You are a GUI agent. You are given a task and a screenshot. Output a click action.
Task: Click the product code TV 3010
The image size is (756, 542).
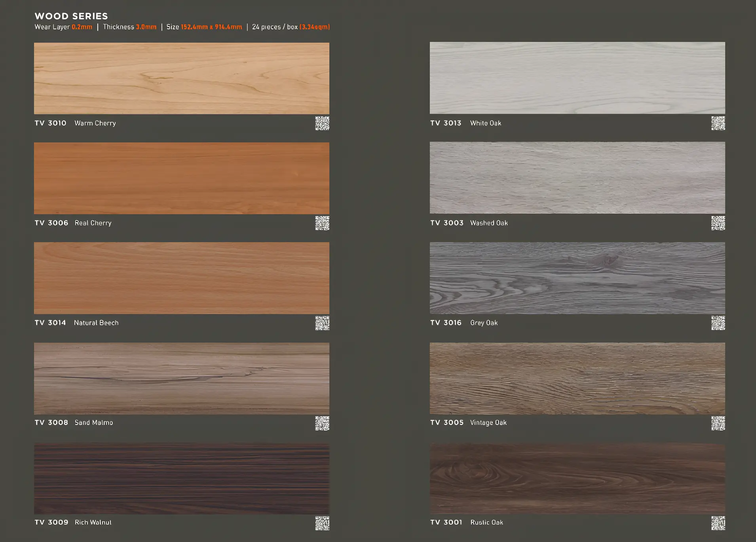(50, 123)
